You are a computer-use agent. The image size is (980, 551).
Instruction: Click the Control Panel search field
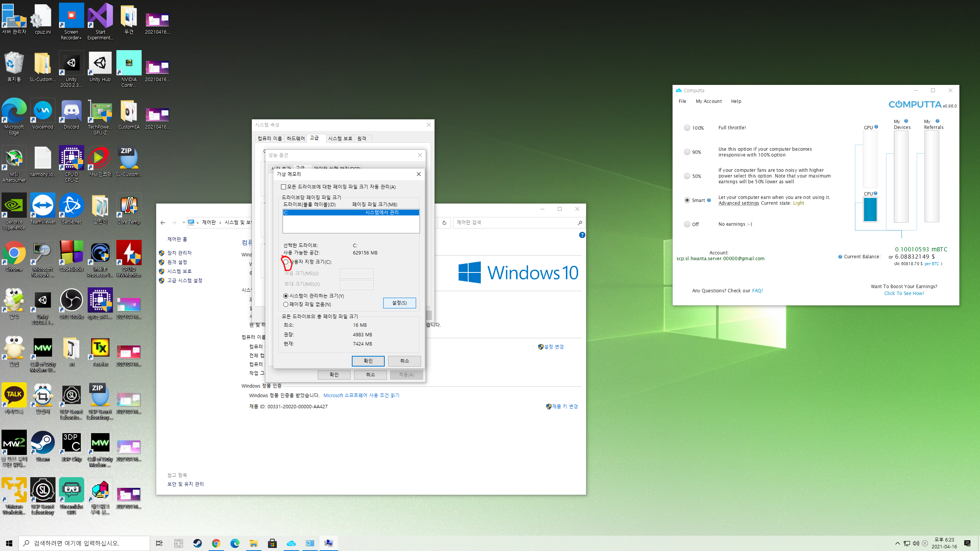519,222
